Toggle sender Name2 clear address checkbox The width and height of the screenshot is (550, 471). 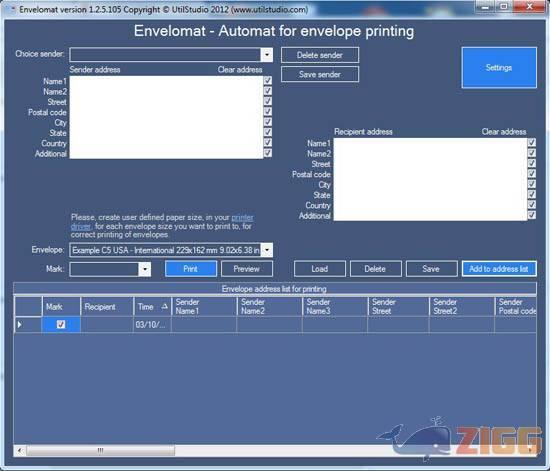pyautogui.click(x=268, y=91)
